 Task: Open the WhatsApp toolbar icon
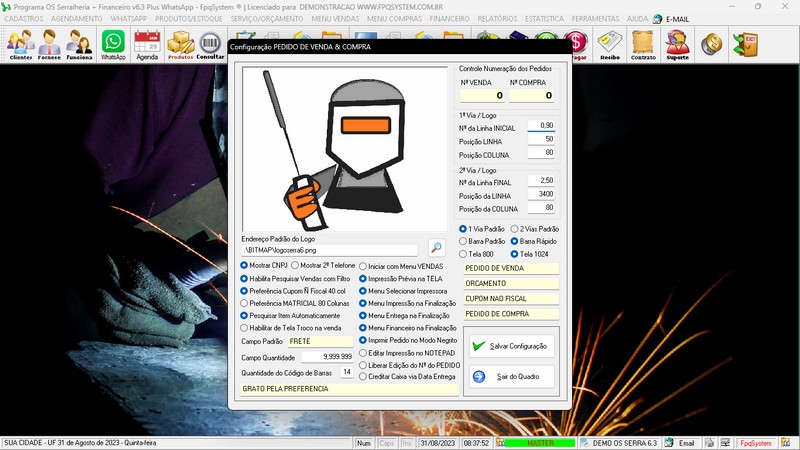(113, 45)
